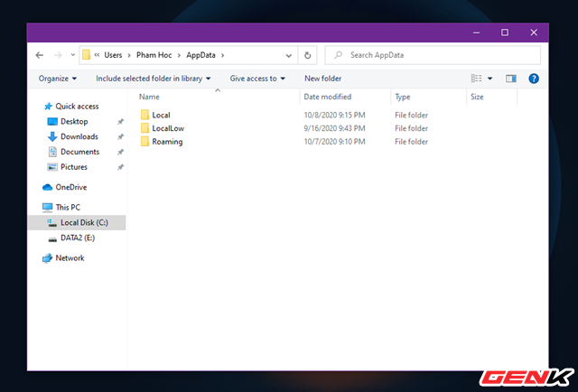Refresh the AppData folder view
The height and width of the screenshot is (392, 578).
pos(309,55)
